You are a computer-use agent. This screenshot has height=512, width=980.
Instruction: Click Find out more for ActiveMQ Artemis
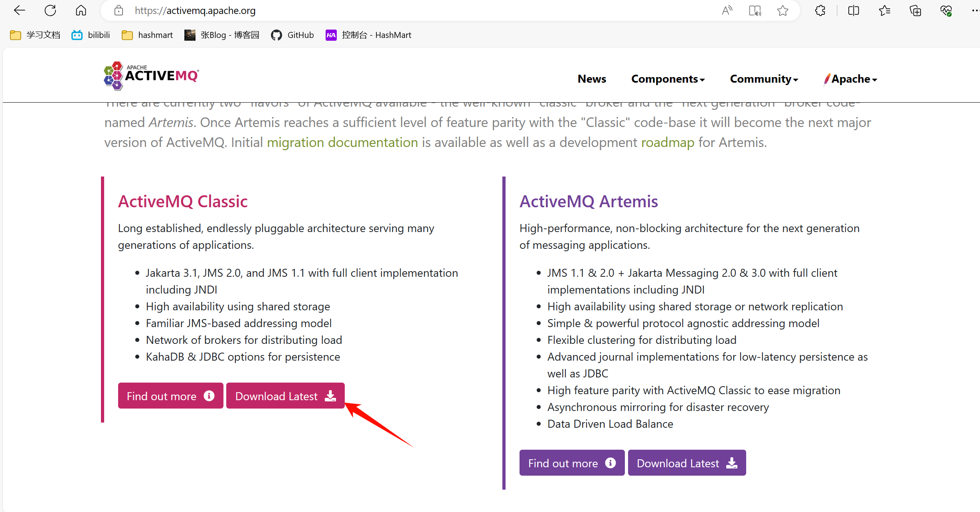pyautogui.click(x=572, y=463)
